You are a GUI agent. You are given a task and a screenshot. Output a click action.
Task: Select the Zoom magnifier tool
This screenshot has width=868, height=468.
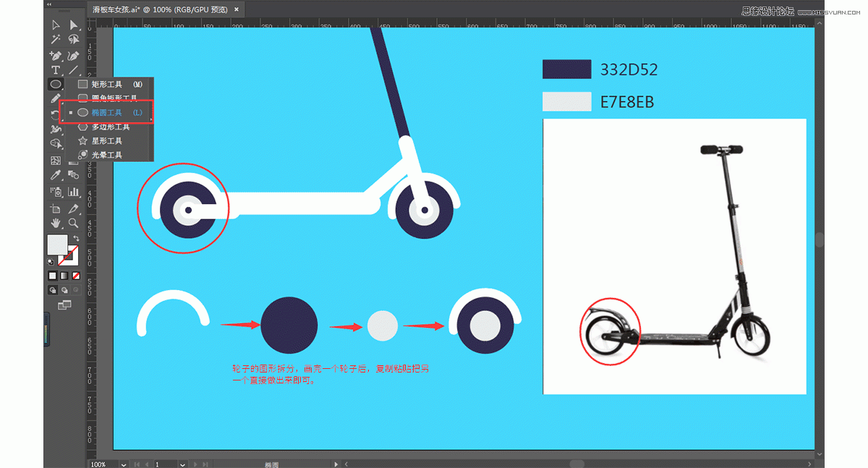[x=73, y=223]
